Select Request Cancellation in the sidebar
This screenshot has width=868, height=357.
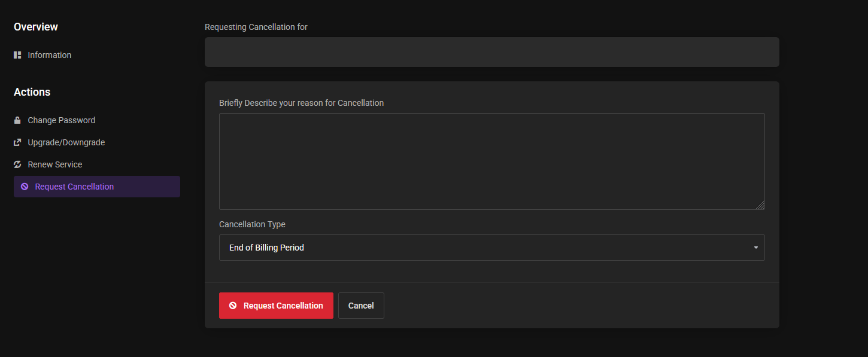(97, 187)
